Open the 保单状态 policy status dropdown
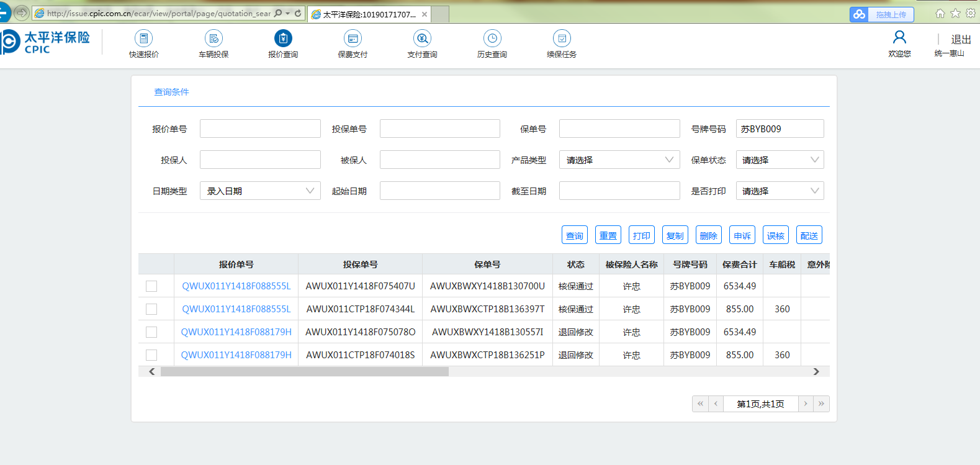 [x=780, y=160]
